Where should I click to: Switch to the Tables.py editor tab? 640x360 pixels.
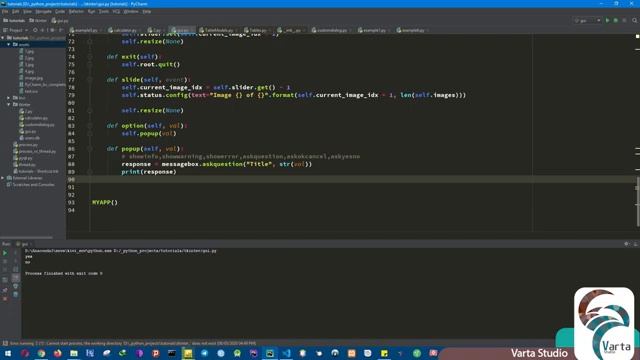coord(256,30)
